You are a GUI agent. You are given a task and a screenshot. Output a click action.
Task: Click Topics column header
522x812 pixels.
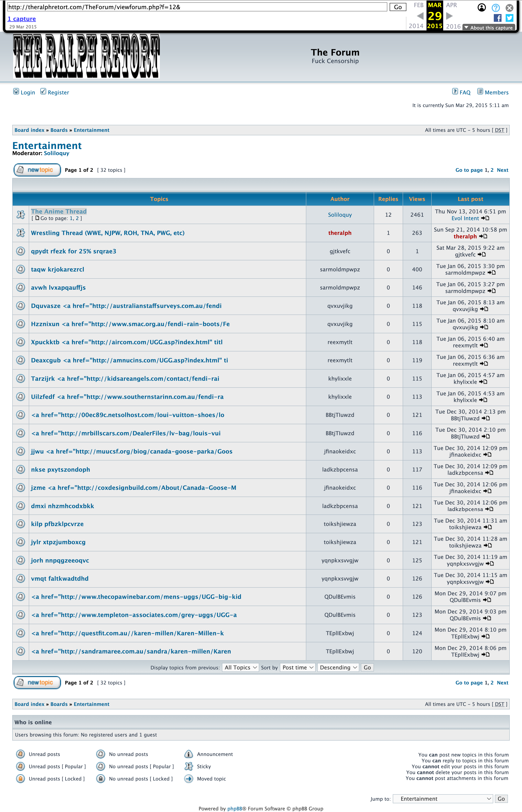(159, 199)
